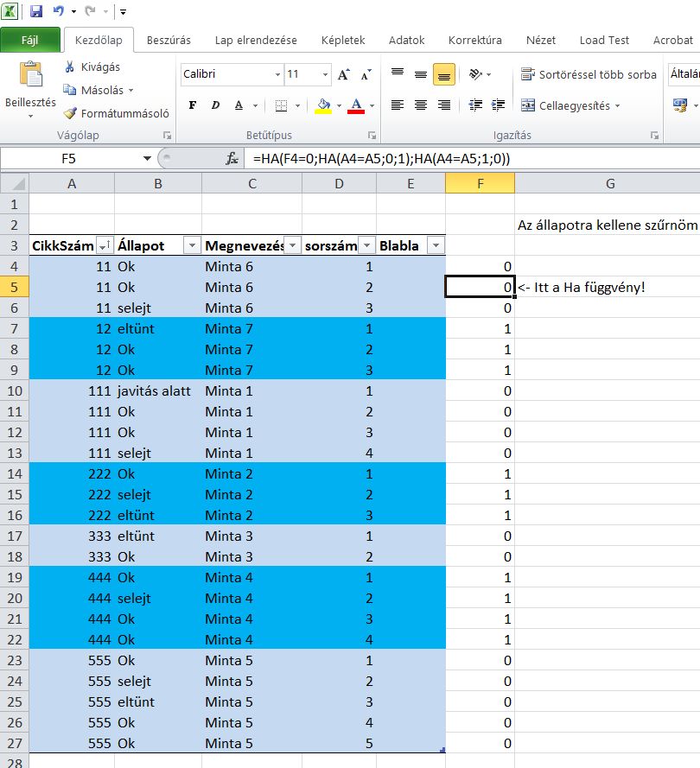Open the Képletek tab

point(343,40)
